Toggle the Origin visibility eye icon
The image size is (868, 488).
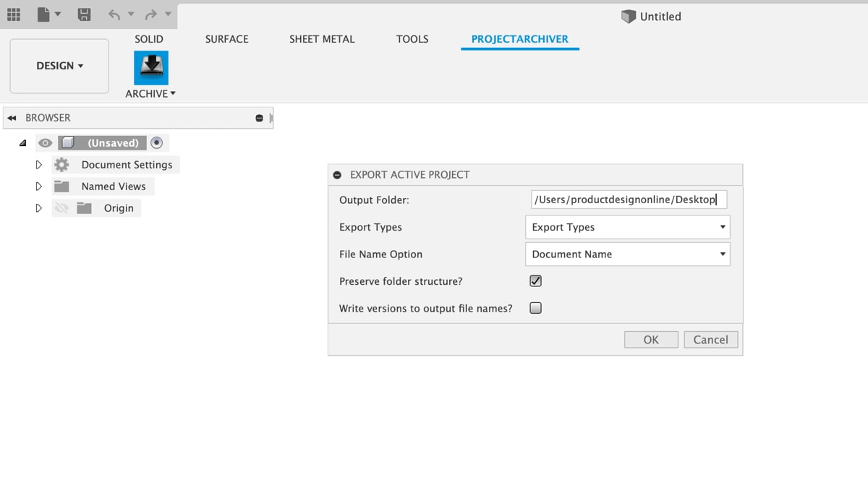point(61,208)
